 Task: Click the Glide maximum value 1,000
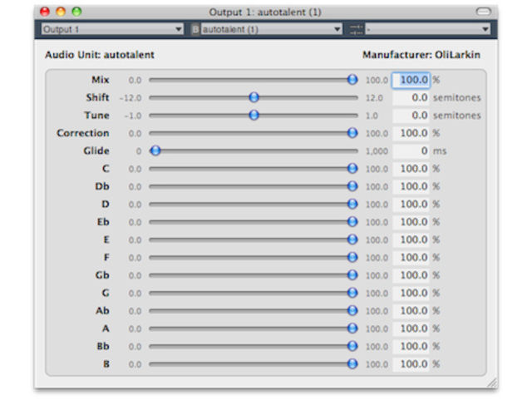[377, 151]
